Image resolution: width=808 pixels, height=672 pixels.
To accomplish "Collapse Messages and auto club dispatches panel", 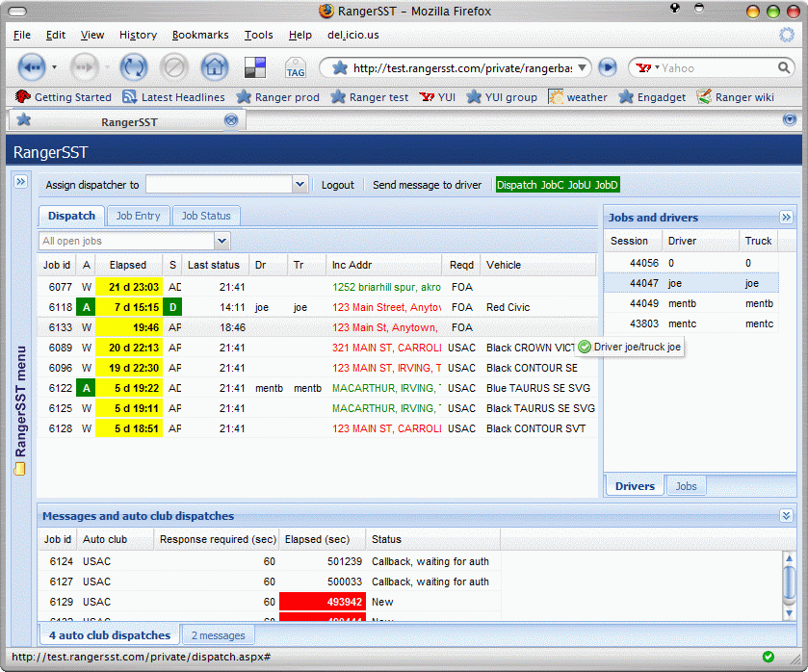I will coord(786,516).
